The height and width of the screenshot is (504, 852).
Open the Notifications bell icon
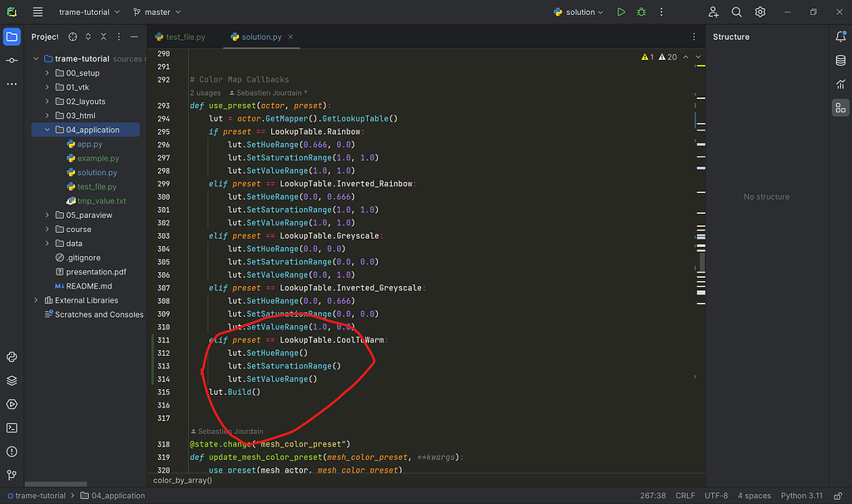[x=840, y=37]
